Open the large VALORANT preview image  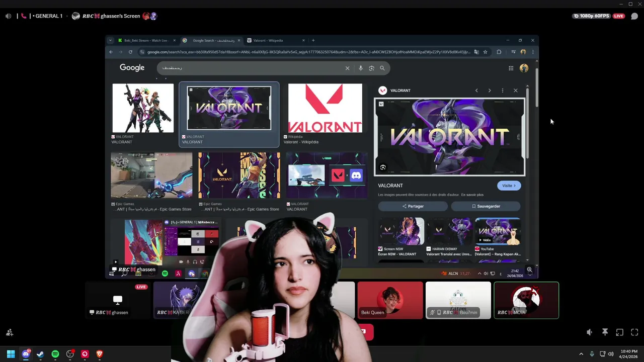coord(449,137)
